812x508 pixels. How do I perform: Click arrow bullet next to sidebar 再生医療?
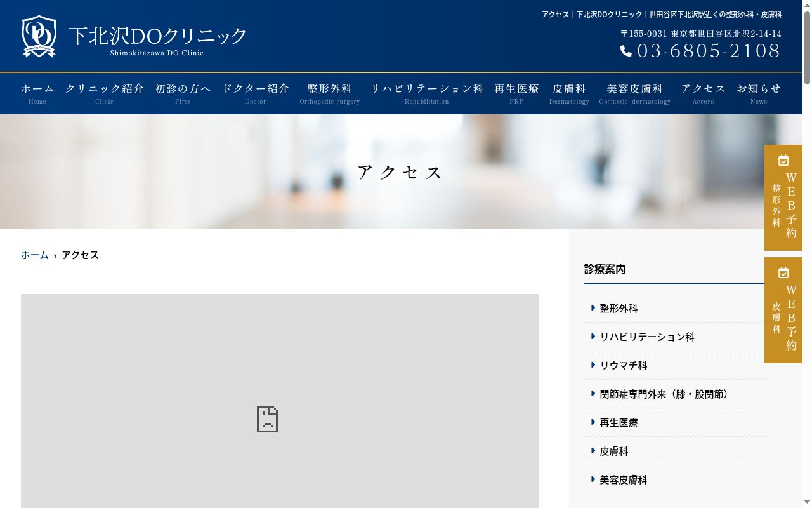593,422
